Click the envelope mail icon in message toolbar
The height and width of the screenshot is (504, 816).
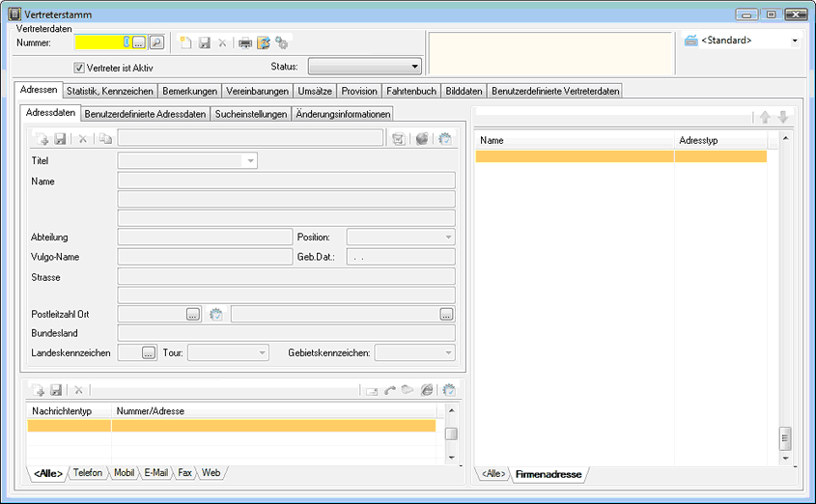372,391
